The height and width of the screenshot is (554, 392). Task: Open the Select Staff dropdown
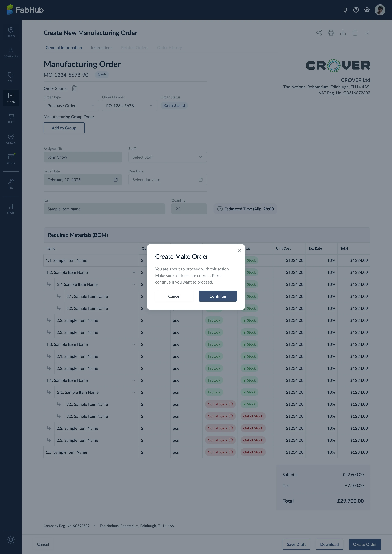(x=168, y=157)
